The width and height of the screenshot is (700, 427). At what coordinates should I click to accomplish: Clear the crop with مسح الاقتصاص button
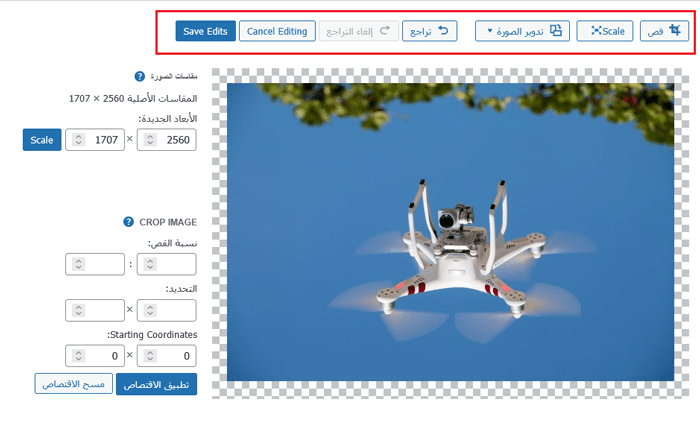(73, 384)
